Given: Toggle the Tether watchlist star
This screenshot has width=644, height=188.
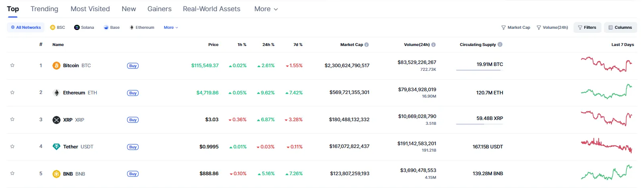Looking at the screenshot, I should [12, 146].
